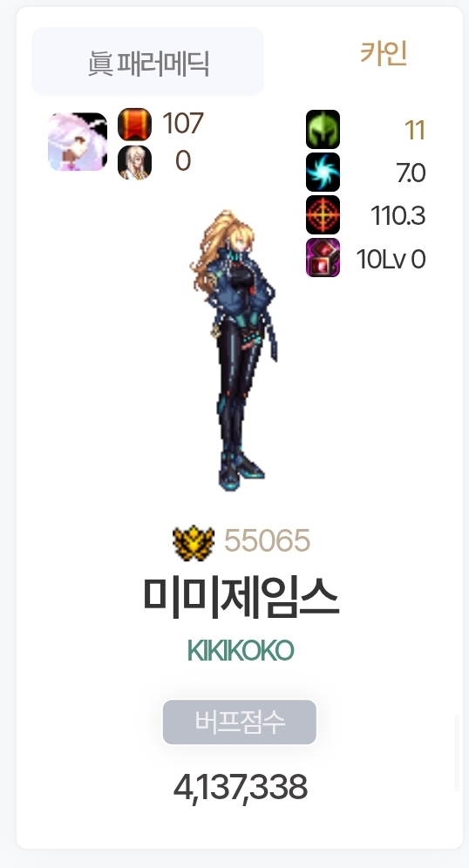Click the red banner icon beside 107
The width and height of the screenshot is (469, 868).
[x=134, y=124]
